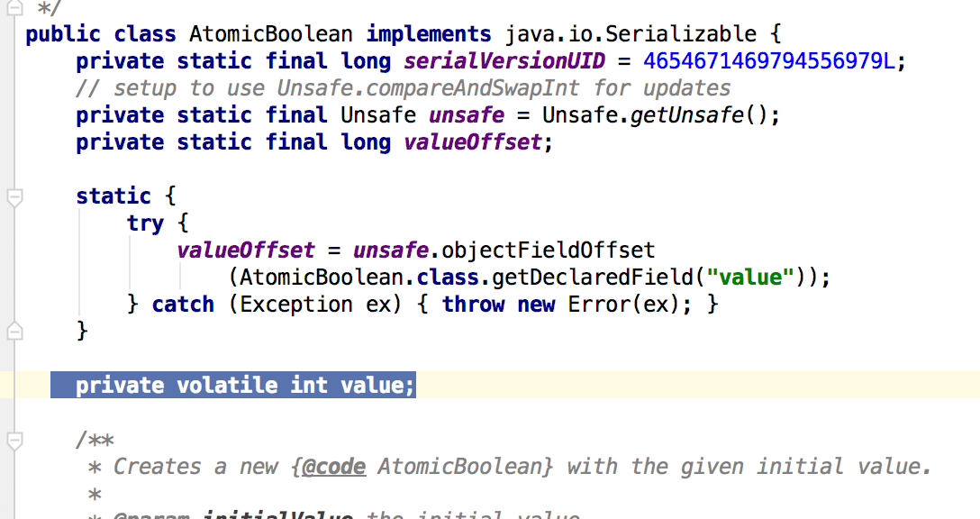Click the Unsafe.compareAndSwapInt comment line

click(404, 88)
